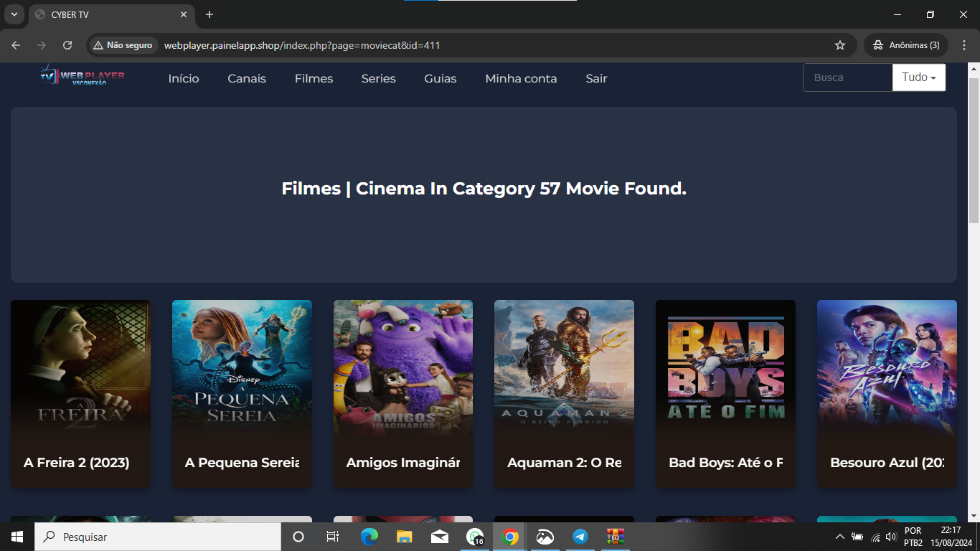Open a new browser tab with the plus button
The image size is (980, 551).
pos(208,14)
